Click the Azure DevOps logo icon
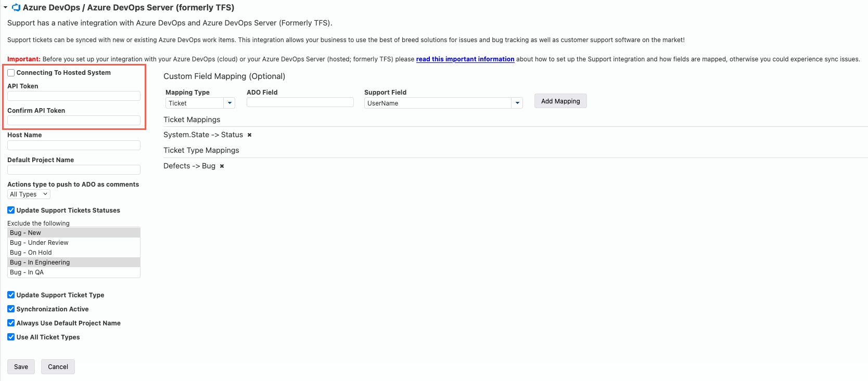 coord(16,8)
